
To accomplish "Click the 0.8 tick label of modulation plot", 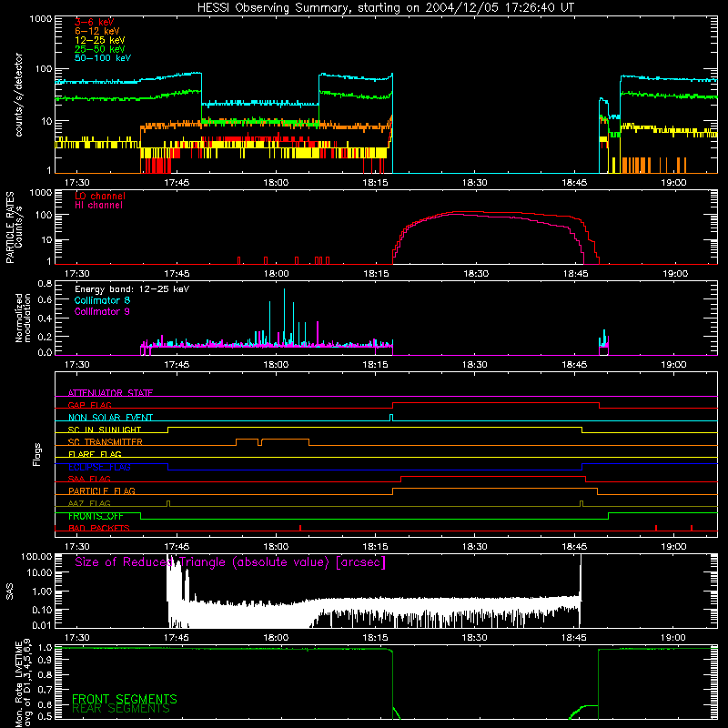I will pos(45,283).
